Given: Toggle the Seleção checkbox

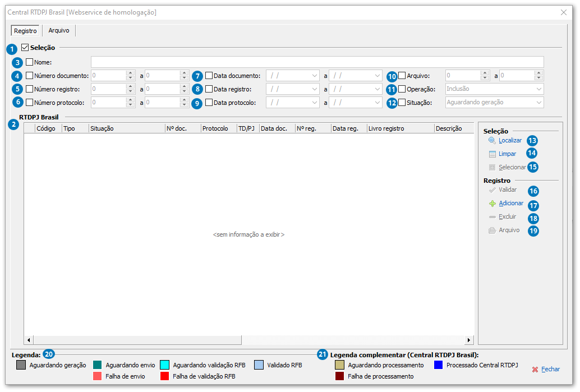Looking at the screenshot, I should tap(25, 47).
